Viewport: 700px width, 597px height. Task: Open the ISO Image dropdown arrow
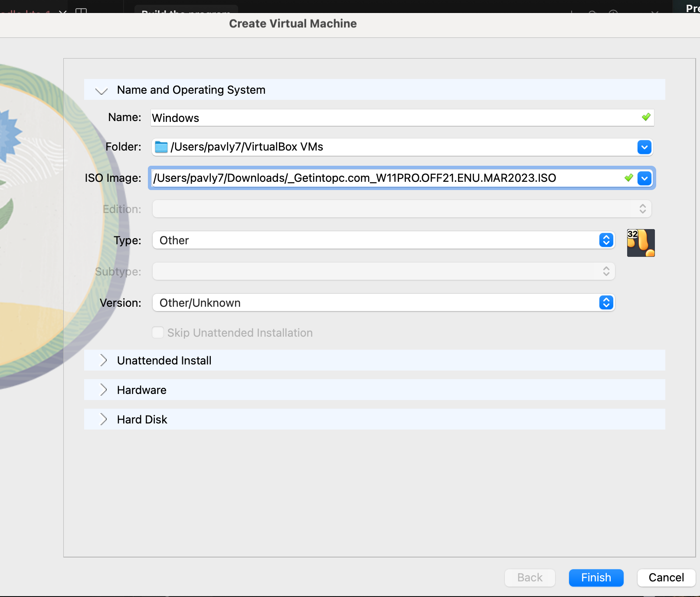(x=644, y=178)
